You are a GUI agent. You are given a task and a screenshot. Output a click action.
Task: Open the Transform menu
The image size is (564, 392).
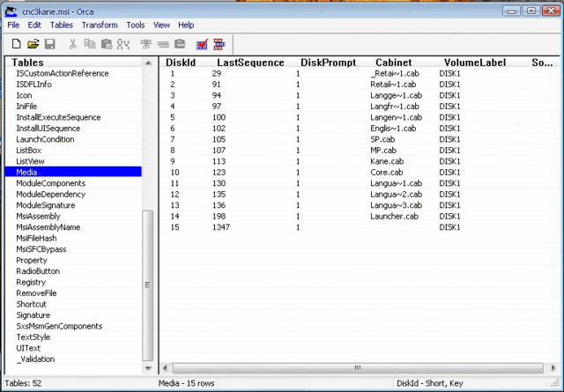[x=100, y=25]
